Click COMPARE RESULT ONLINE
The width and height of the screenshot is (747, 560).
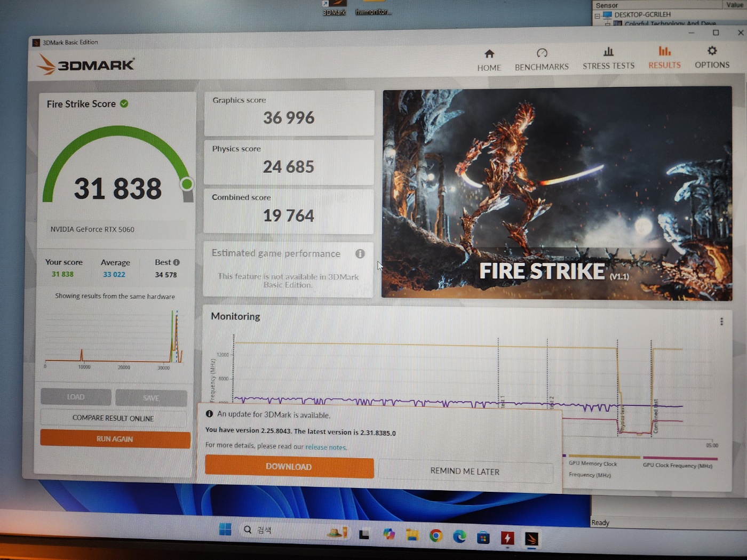(x=113, y=418)
